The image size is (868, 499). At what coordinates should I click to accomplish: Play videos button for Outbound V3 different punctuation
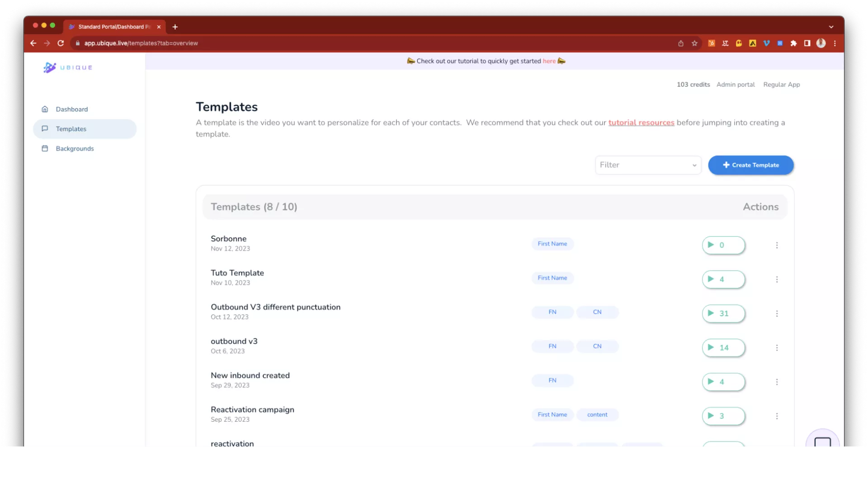point(723,314)
